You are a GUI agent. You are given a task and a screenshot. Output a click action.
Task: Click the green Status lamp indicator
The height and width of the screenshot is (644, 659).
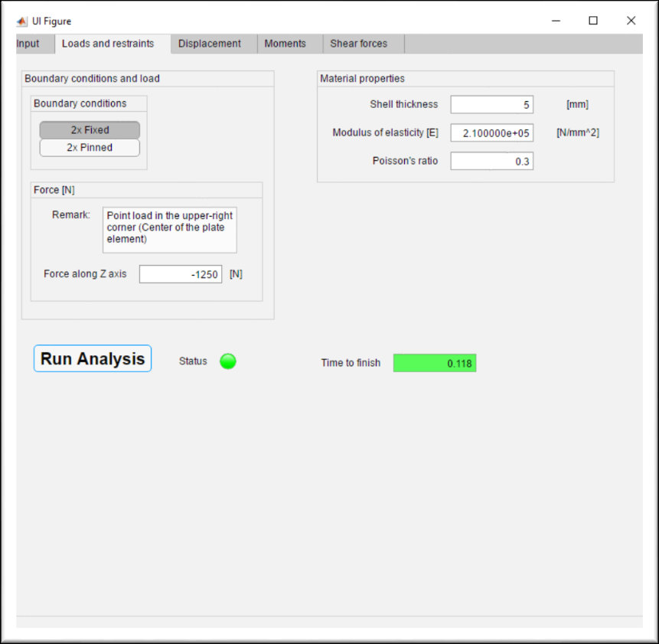[x=227, y=361]
